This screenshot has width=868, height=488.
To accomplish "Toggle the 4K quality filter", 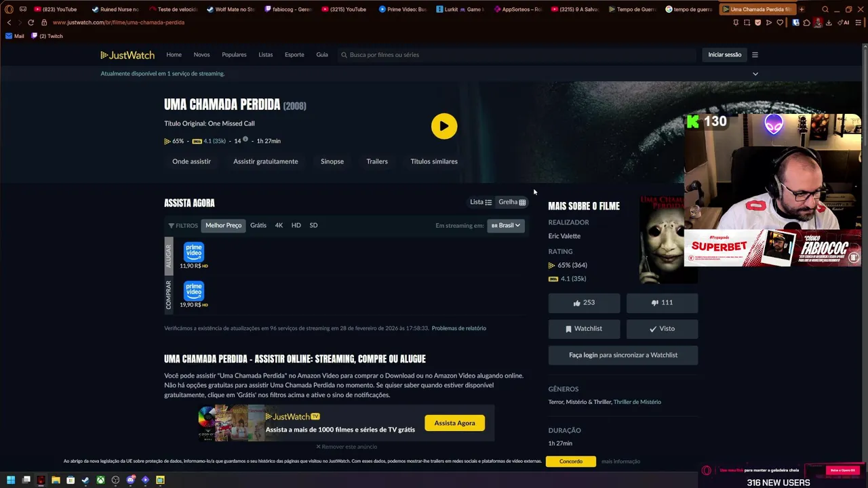I will (x=279, y=226).
